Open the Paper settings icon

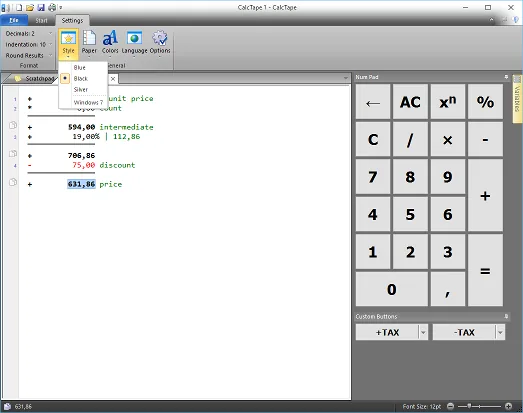pos(89,42)
